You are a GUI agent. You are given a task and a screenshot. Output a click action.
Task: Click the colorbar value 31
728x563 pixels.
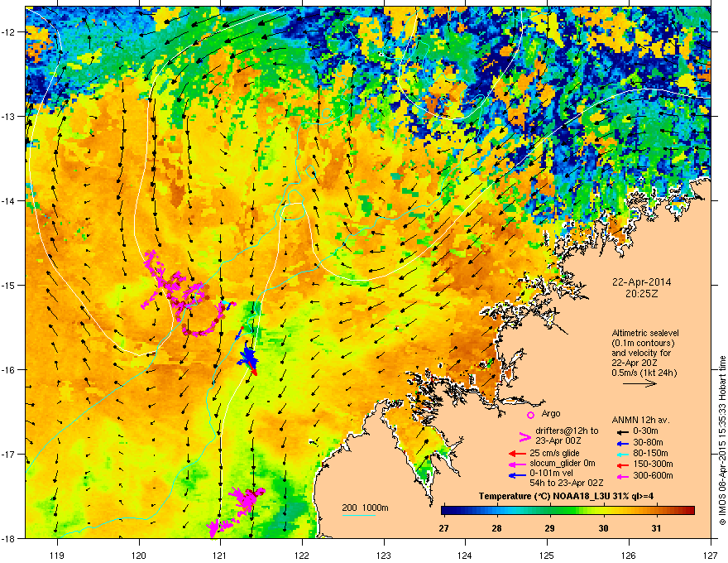(x=656, y=528)
